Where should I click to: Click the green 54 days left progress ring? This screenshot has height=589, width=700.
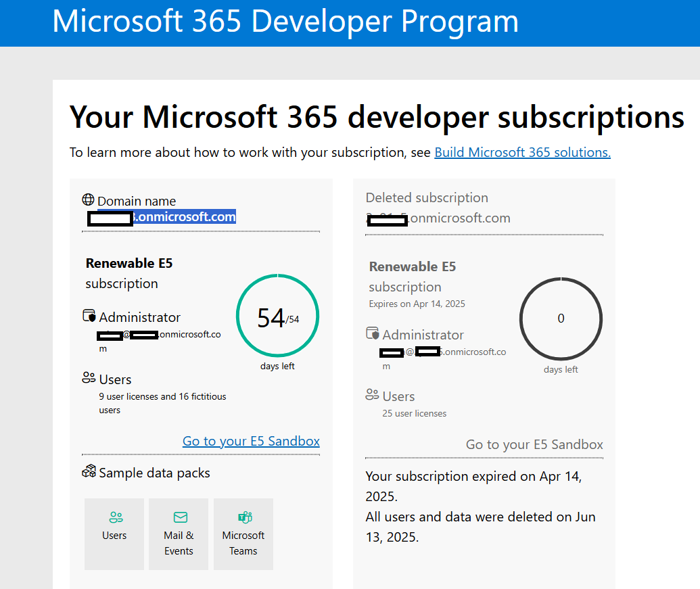(x=278, y=316)
